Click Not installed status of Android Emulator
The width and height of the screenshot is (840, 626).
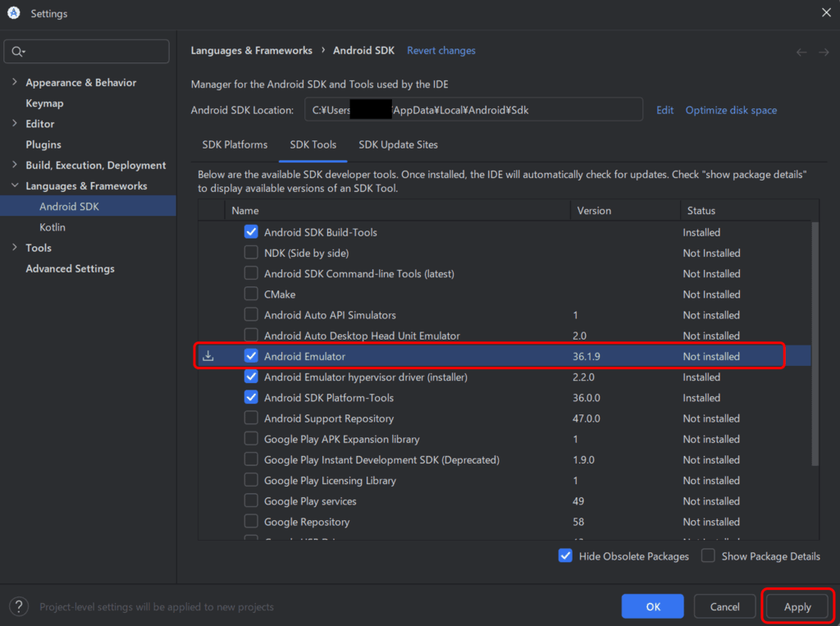click(x=711, y=356)
